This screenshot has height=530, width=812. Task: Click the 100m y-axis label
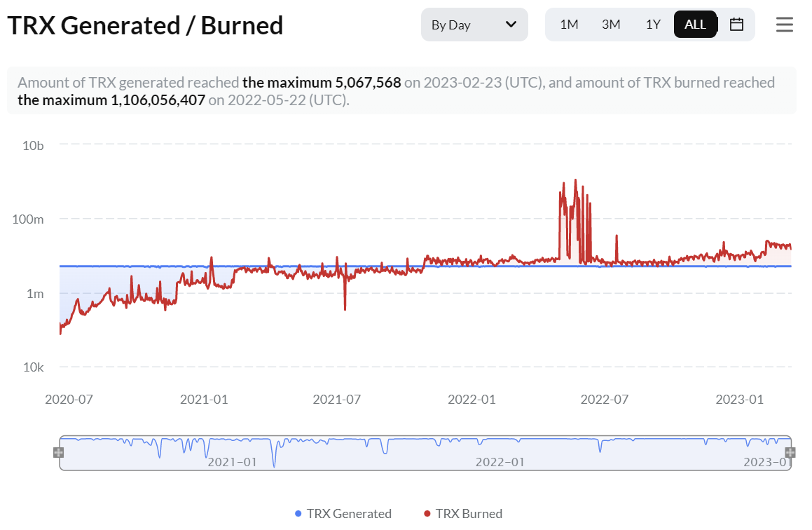(x=28, y=219)
